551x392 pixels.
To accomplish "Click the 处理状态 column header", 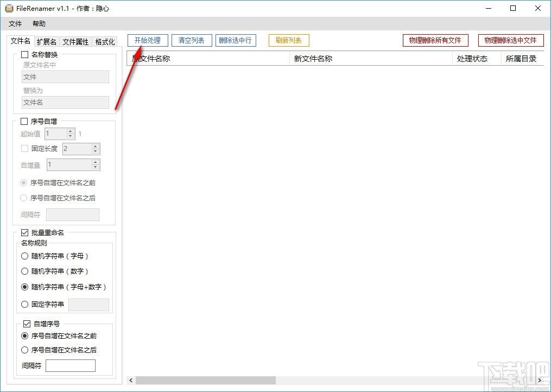I will coord(477,59).
